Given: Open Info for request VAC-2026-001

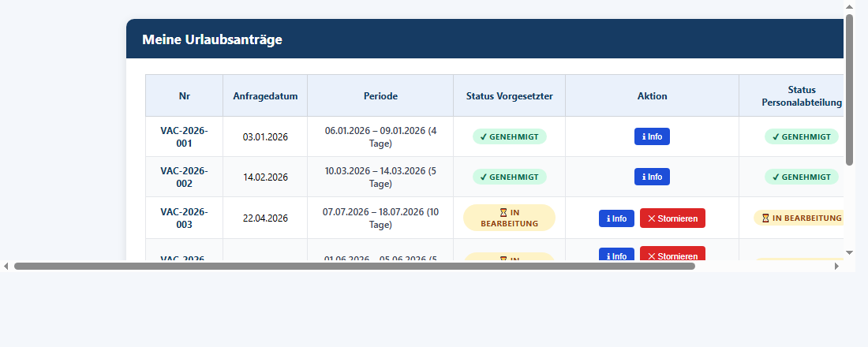Looking at the screenshot, I should click(x=652, y=136).
